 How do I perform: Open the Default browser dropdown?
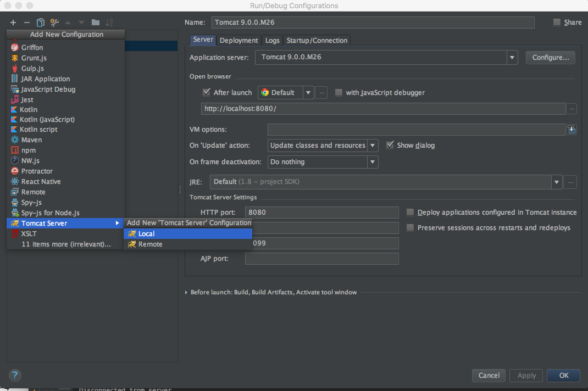308,93
